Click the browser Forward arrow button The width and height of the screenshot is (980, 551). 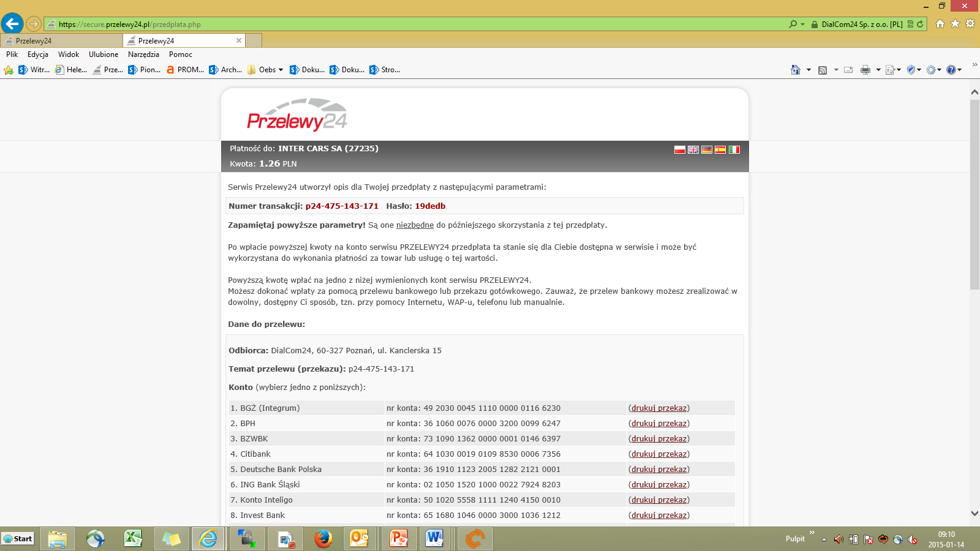[34, 24]
